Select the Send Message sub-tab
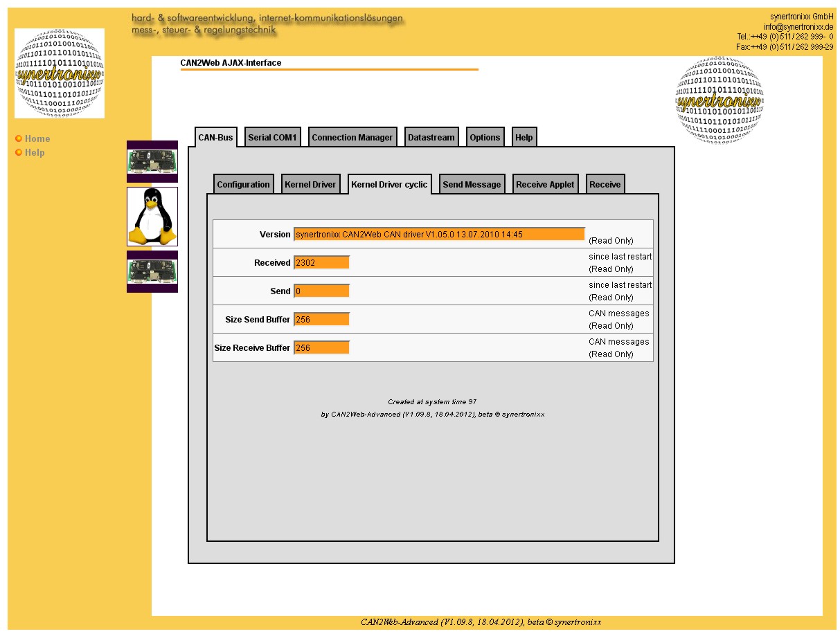The image size is (840, 636). tap(472, 185)
